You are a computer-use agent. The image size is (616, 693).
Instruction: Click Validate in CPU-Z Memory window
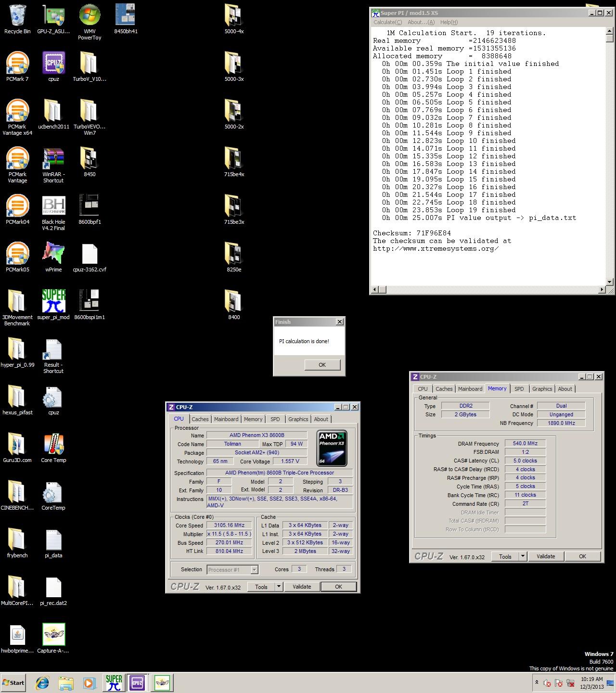click(546, 556)
